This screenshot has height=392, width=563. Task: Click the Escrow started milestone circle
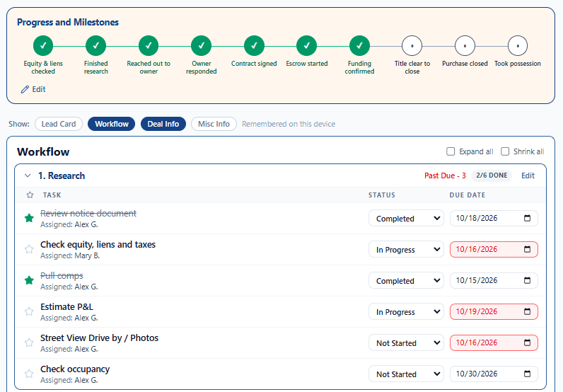307,45
